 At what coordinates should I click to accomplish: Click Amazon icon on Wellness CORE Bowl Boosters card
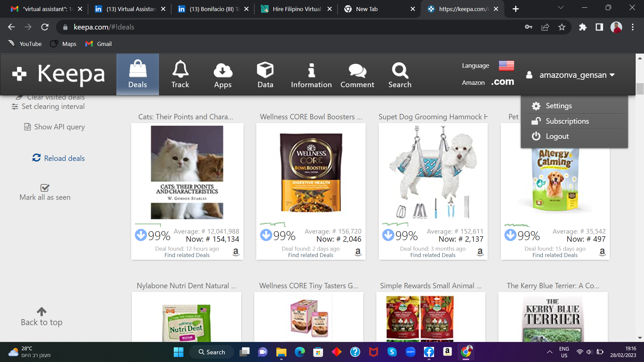click(358, 252)
